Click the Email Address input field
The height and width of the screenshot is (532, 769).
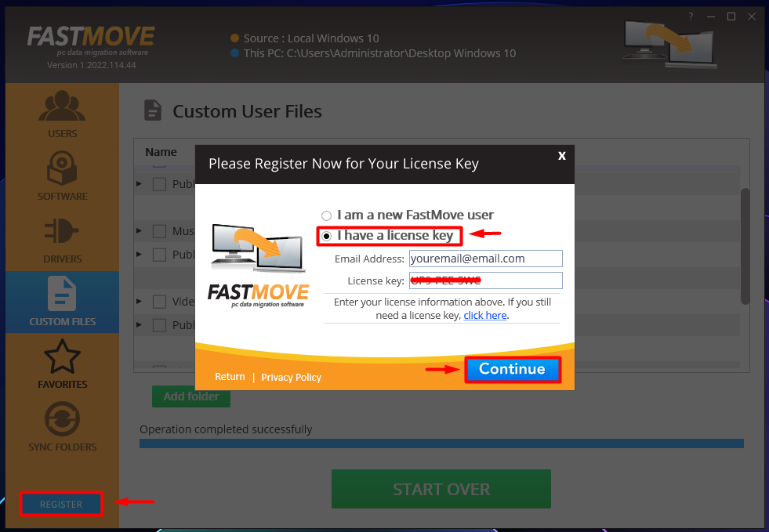(x=485, y=259)
